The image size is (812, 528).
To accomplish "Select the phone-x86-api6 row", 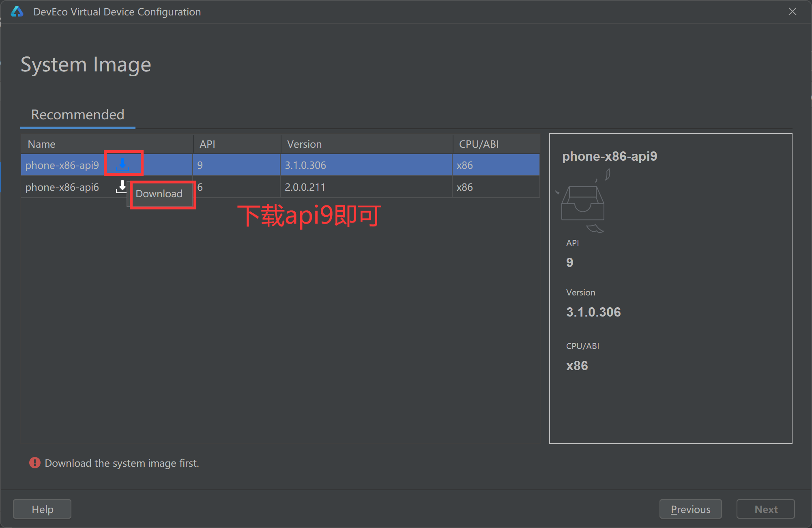I will (x=62, y=187).
